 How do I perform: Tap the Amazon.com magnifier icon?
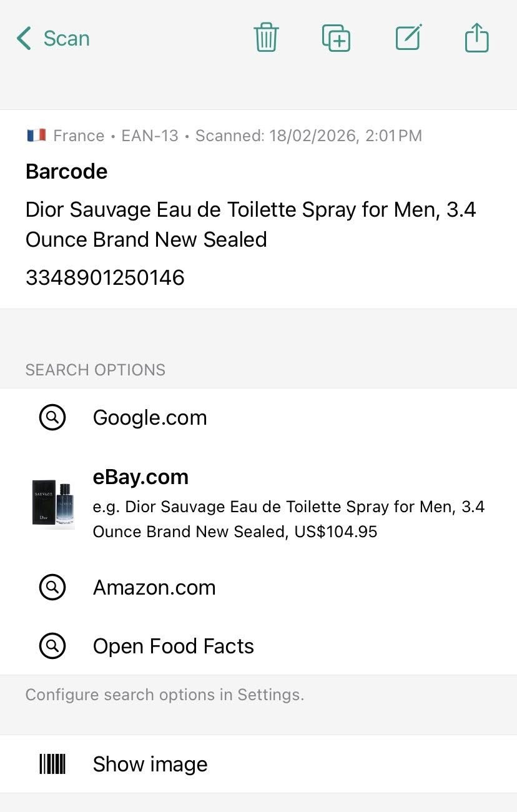tap(52, 587)
